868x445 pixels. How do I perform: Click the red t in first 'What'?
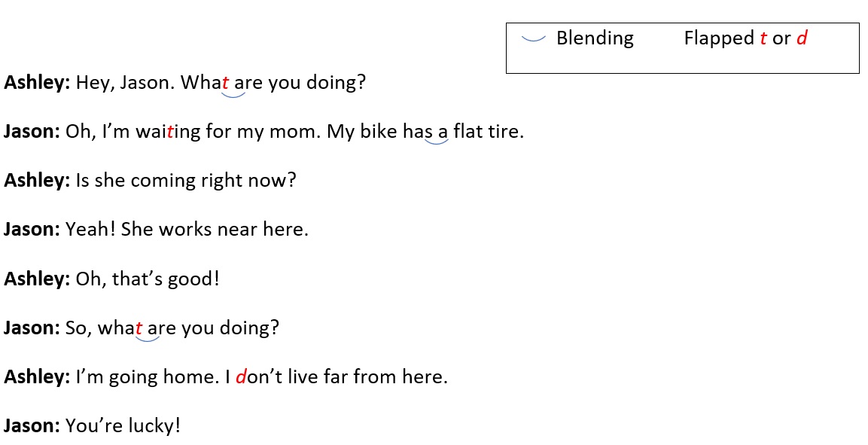(x=225, y=83)
